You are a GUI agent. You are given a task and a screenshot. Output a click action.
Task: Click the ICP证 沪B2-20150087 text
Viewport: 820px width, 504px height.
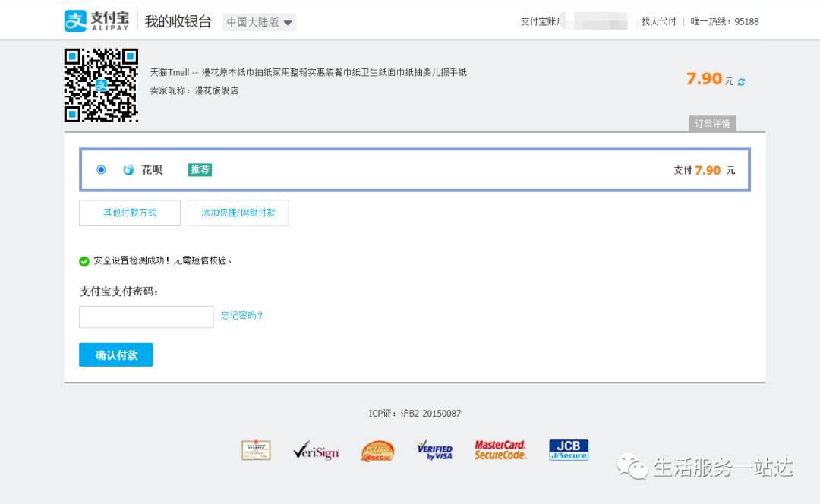(x=415, y=414)
